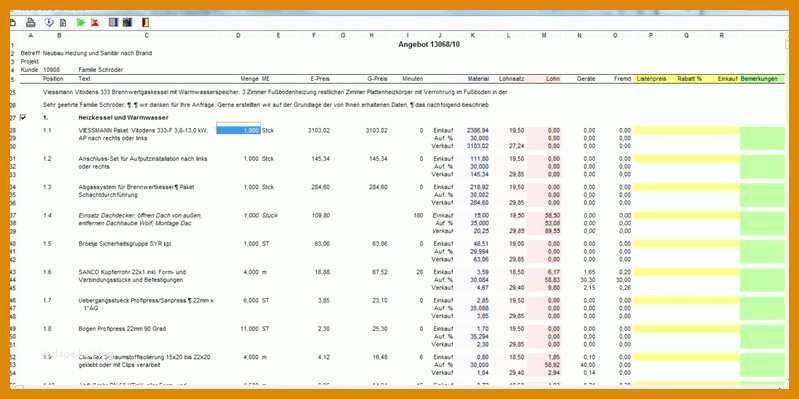Click the Rabatt % header cell
This screenshot has height=399, width=799.
point(689,79)
